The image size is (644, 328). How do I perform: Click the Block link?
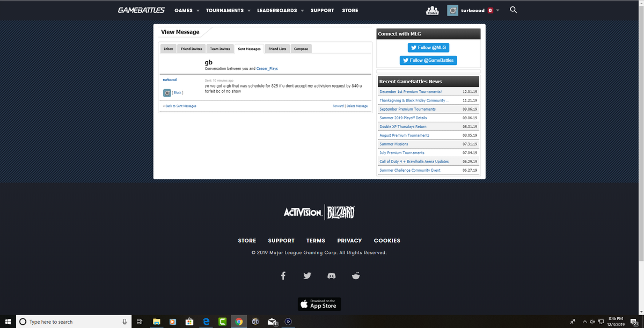(178, 93)
